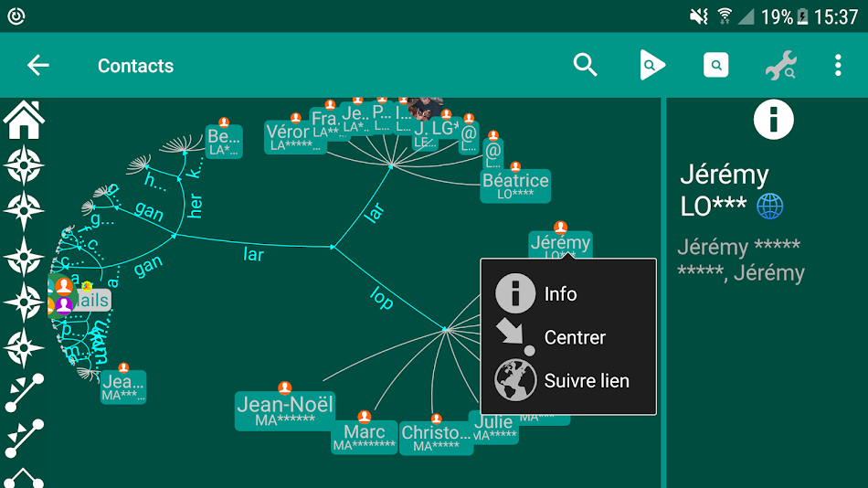
Task: Tap the play-search arrow icon
Action: pos(651,65)
